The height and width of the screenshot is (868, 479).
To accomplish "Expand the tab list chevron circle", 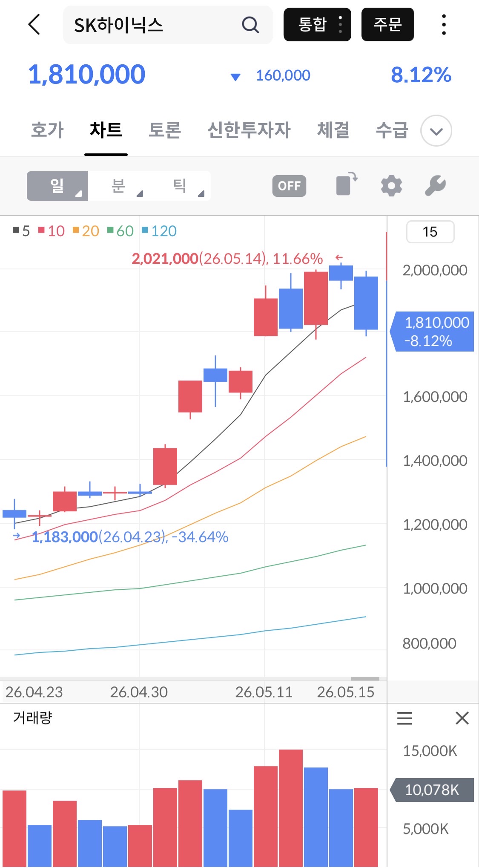I will [436, 131].
